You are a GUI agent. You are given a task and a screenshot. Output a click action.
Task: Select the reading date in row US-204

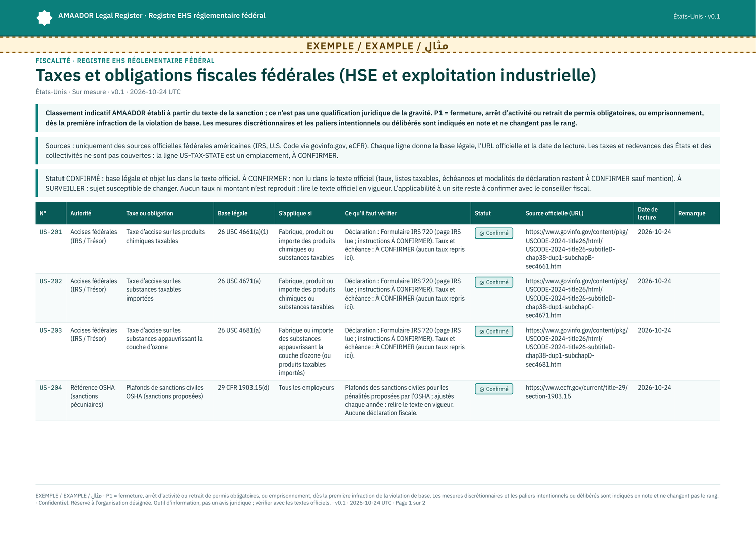coord(654,388)
